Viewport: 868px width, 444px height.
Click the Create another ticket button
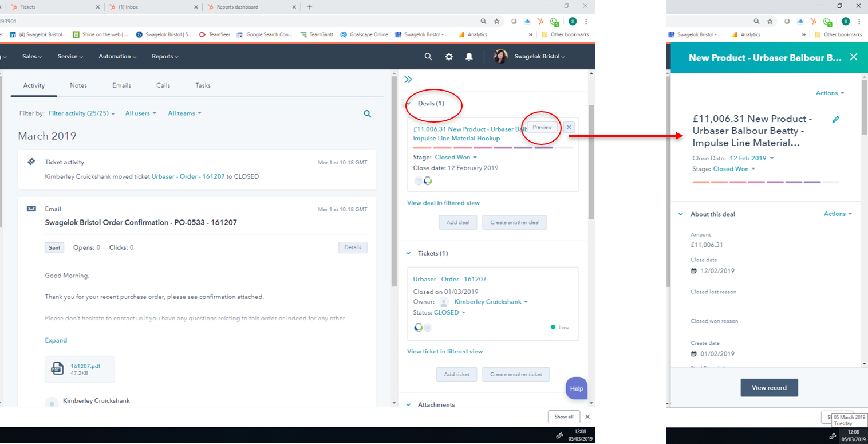point(516,374)
